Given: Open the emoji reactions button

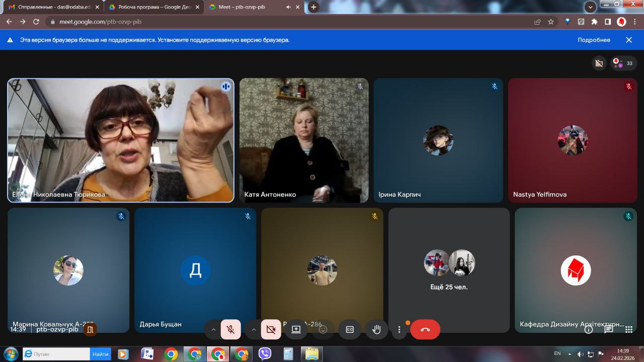Looking at the screenshot, I should pos(323,329).
